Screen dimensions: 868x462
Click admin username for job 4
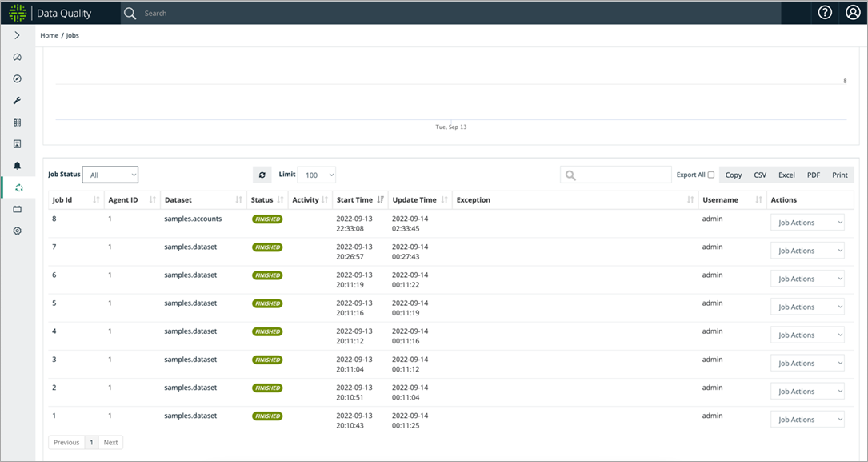(713, 331)
